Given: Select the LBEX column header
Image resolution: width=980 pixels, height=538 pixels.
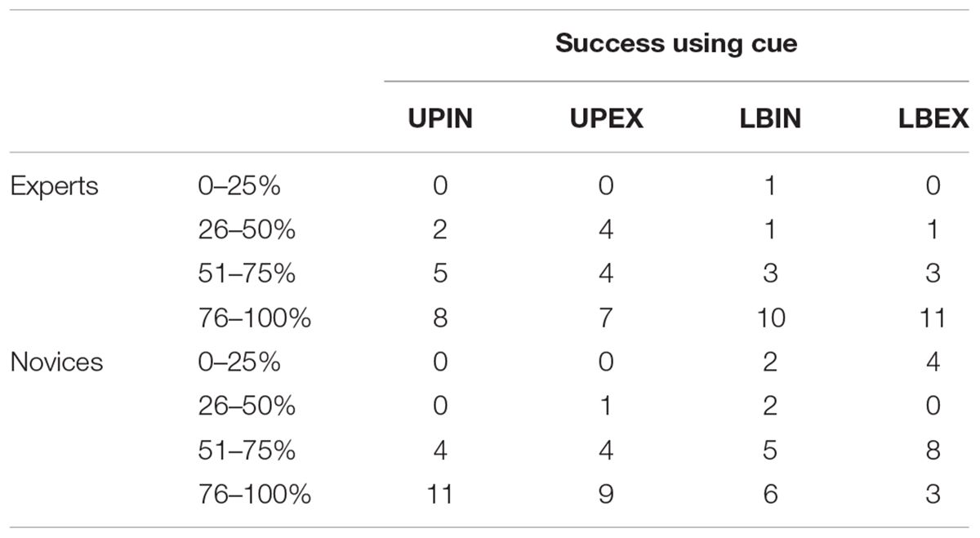Looking at the screenshot, I should pos(932,119).
